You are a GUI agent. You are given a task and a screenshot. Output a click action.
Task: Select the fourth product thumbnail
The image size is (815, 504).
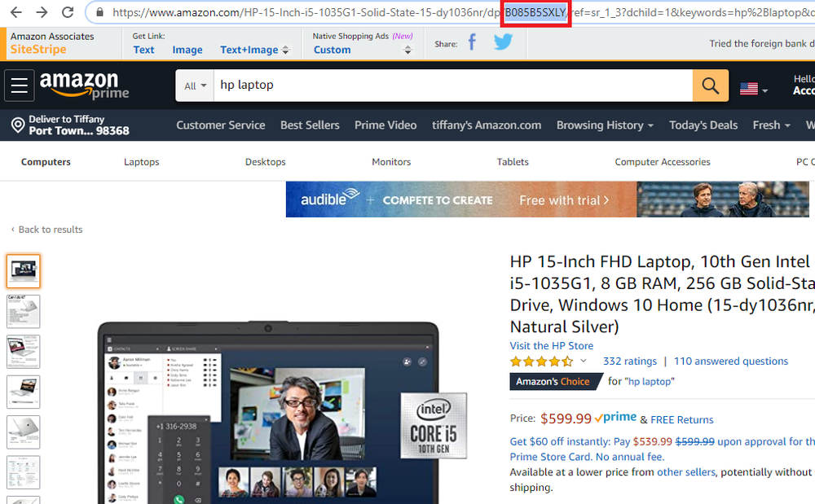tap(24, 392)
